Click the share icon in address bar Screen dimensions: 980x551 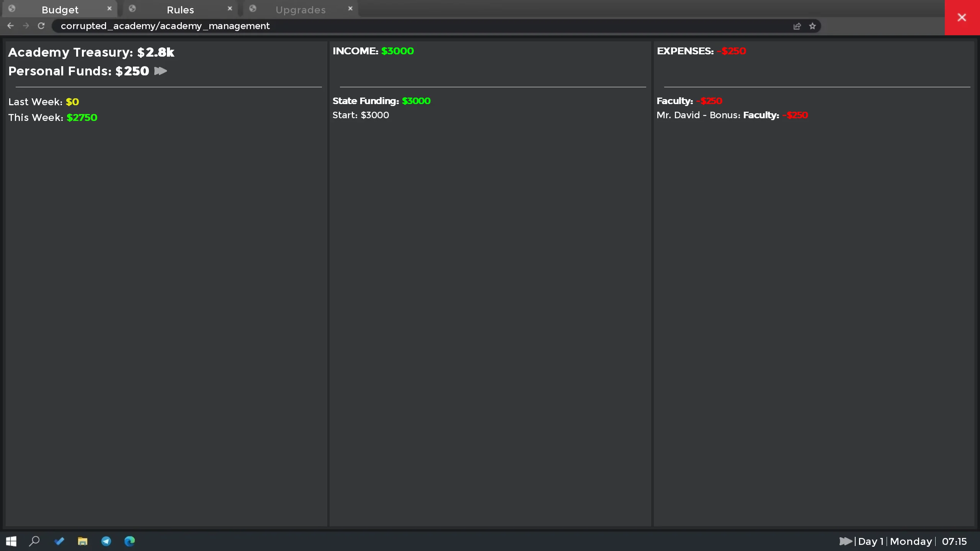tap(797, 26)
